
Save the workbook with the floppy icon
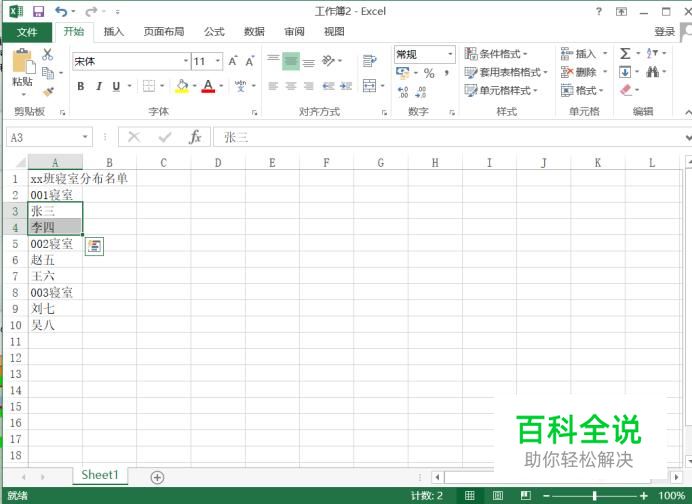pos(38,11)
